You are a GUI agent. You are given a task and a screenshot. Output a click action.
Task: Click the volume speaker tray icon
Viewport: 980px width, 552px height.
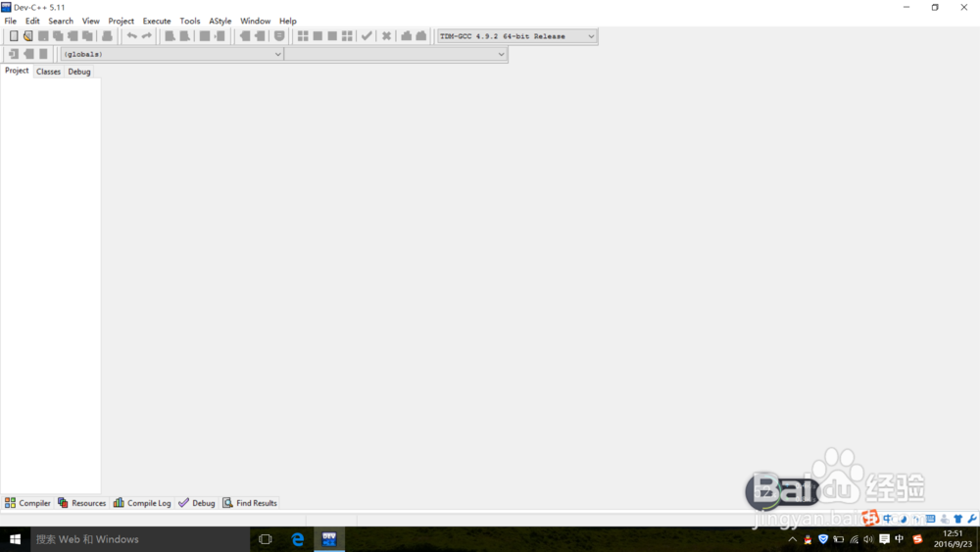pyautogui.click(x=868, y=539)
